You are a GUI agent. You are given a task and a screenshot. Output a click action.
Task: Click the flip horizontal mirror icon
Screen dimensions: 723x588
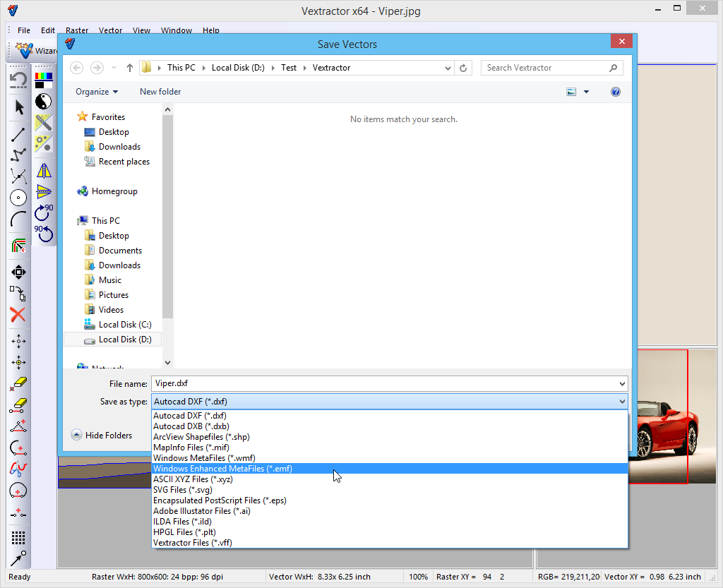(x=44, y=170)
